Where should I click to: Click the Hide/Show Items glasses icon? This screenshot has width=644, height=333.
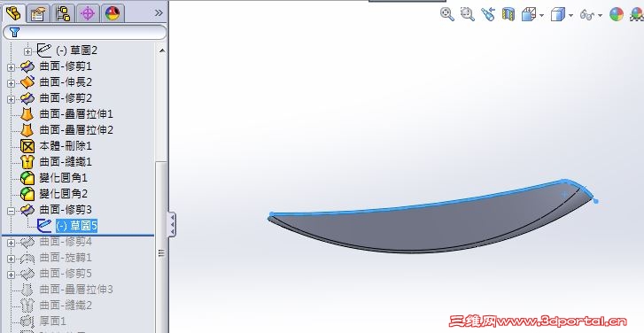[587, 15]
